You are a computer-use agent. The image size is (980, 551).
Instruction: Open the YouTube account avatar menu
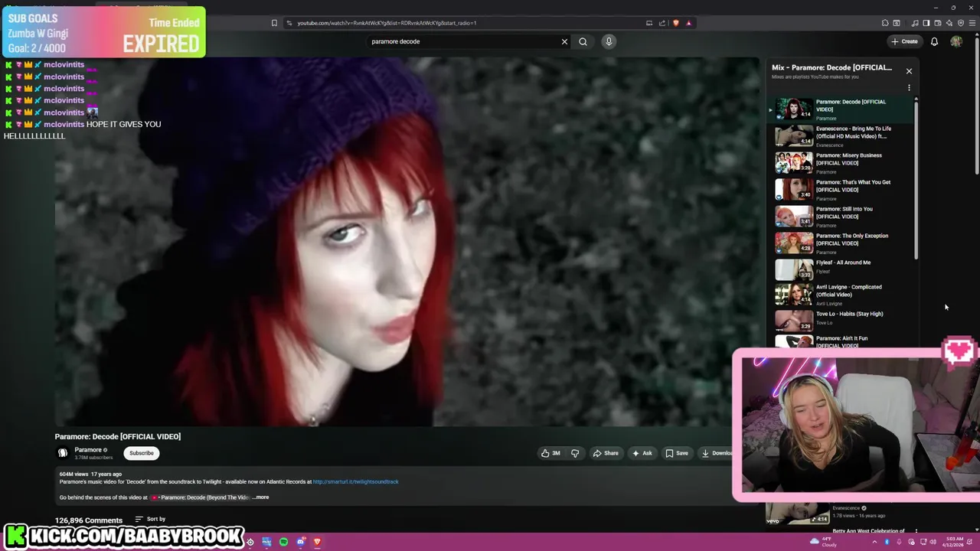click(956, 41)
